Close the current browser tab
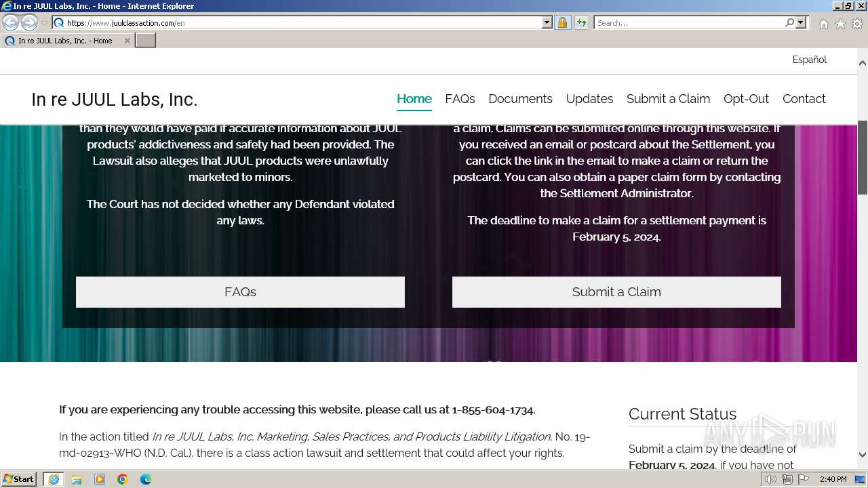This screenshot has width=868, height=488. click(127, 41)
